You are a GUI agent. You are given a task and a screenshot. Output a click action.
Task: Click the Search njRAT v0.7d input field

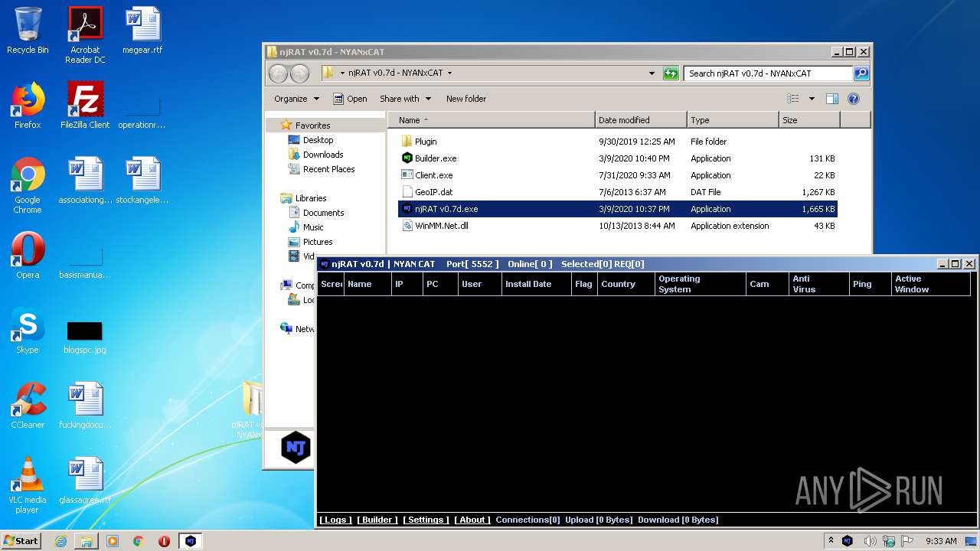[768, 73]
